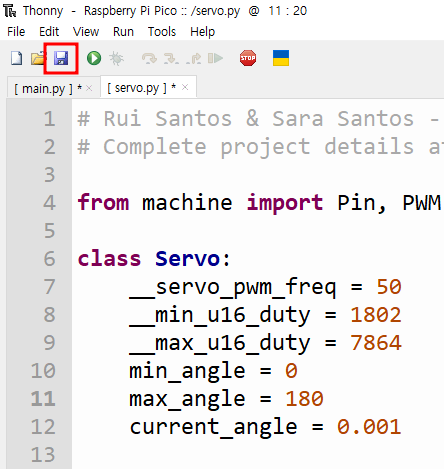Click the Step into icon
The image size is (444, 469).
coord(171,59)
